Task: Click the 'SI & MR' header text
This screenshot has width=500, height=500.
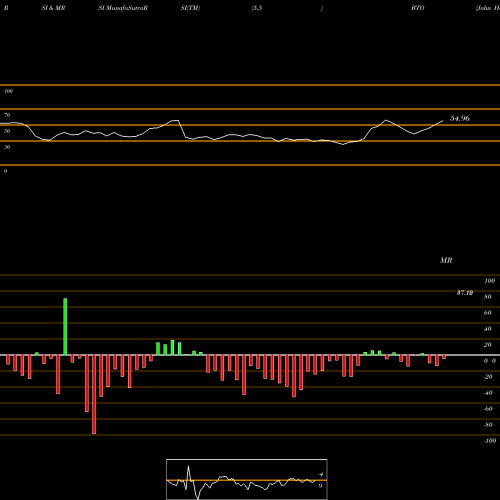Action: pyautogui.click(x=53, y=8)
